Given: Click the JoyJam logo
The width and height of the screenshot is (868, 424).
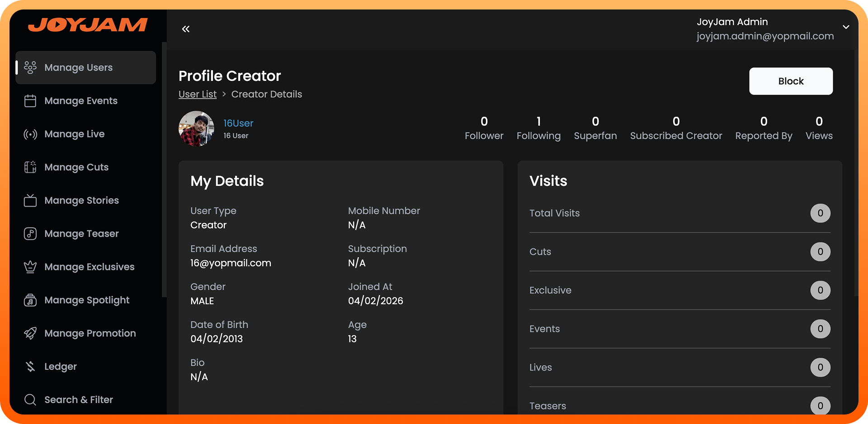Looking at the screenshot, I should tap(88, 25).
